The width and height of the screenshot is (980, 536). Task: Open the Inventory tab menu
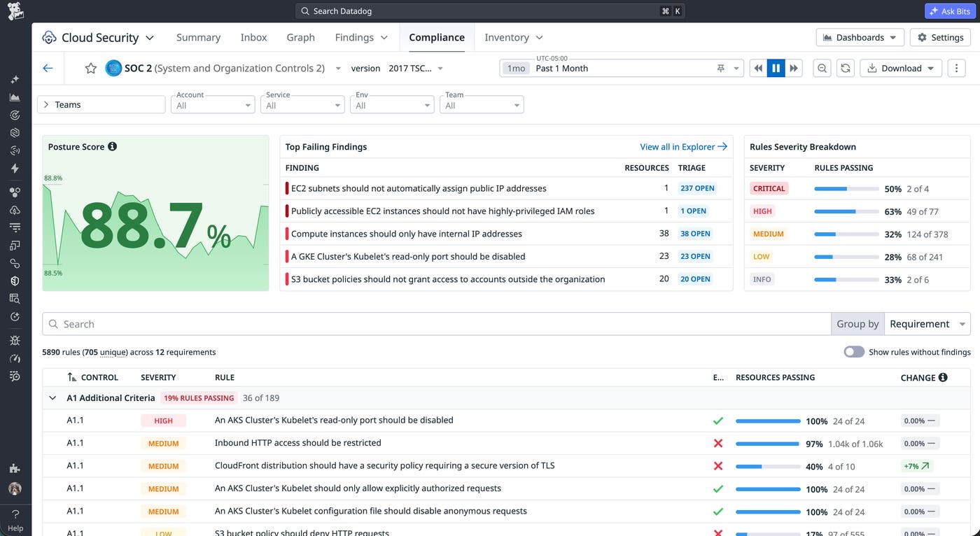tap(514, 37)
